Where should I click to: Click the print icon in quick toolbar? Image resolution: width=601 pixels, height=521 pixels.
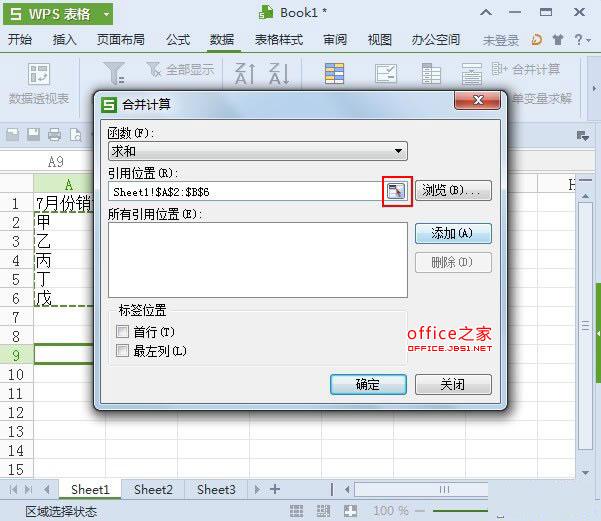pyautogui.click(x=54, y=135)
